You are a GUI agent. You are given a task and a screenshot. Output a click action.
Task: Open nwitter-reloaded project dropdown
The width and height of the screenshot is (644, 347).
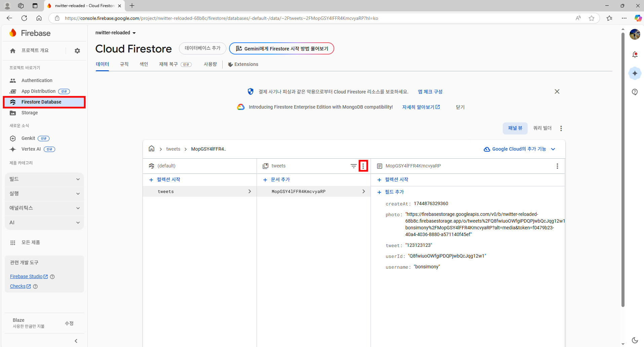click(x=115, y=33)
